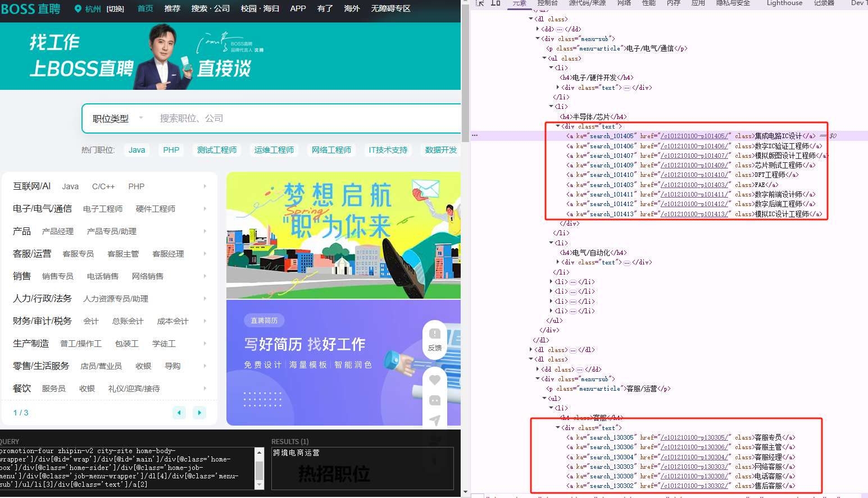868x498 pixels.
Task: Click the 运维工程师 hot job tag
Action: [x=274, y=150]
